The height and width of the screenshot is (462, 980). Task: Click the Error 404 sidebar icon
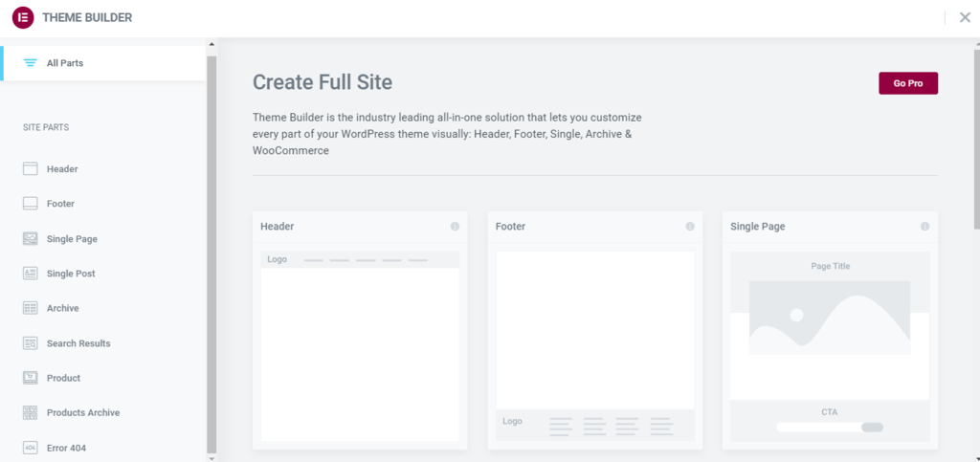(x=30, y=448)
